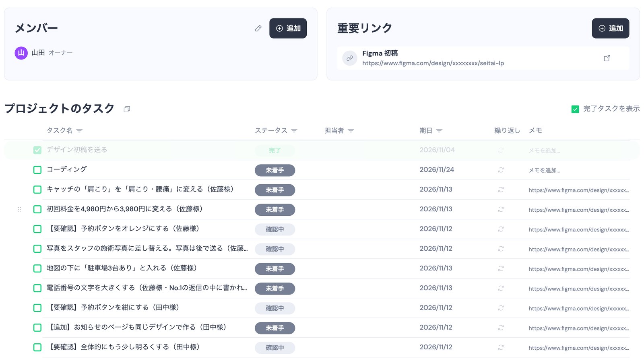Check 地図の下に「駐車場3台あり」 task checkbox

tap(37, 268)
